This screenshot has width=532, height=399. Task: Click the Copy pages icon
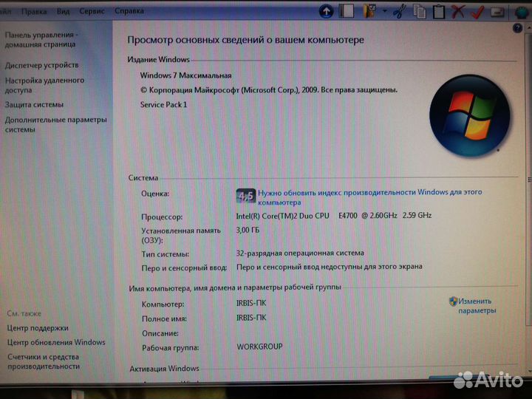pos(420,12)
